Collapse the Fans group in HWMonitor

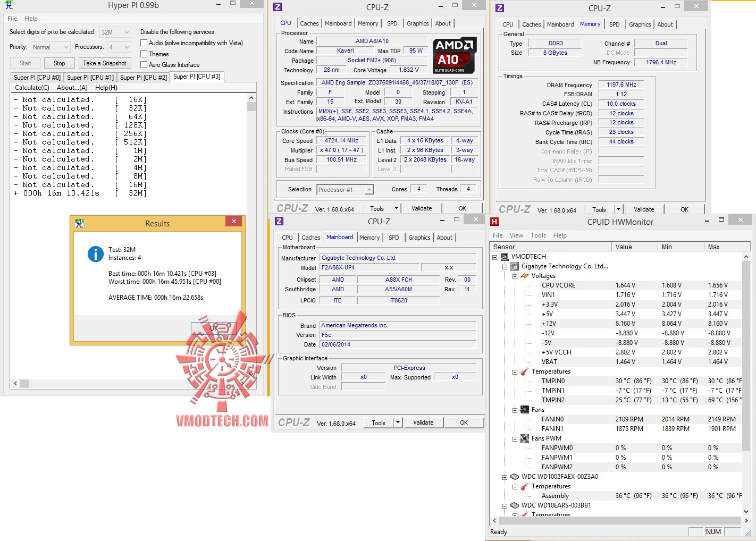point(515,410)
